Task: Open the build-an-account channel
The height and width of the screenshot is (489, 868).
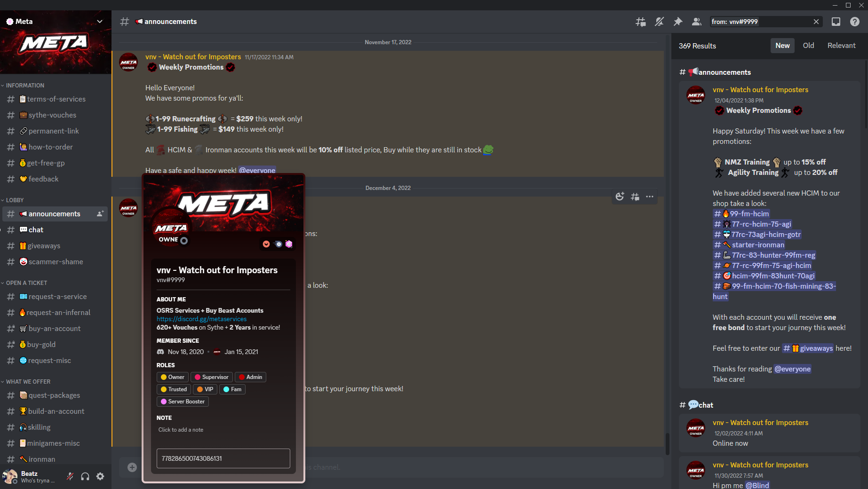Action: click(56, 411)
